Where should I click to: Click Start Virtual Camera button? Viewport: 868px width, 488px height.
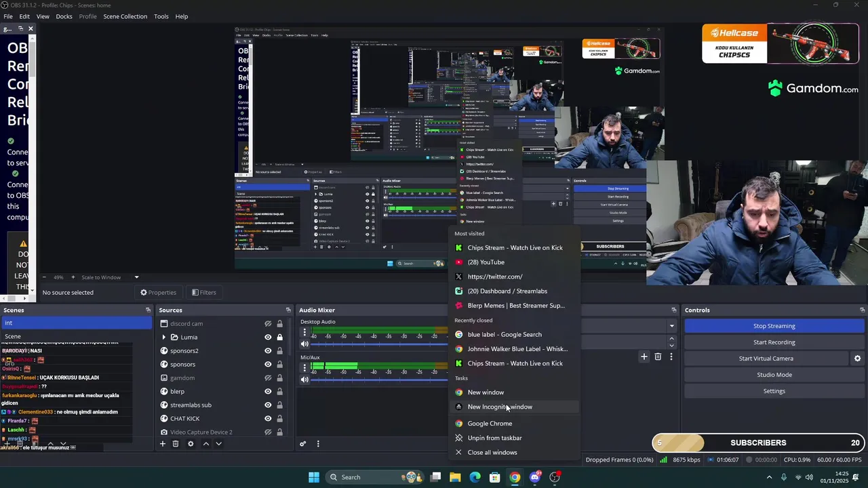click(x=766, y=359)
